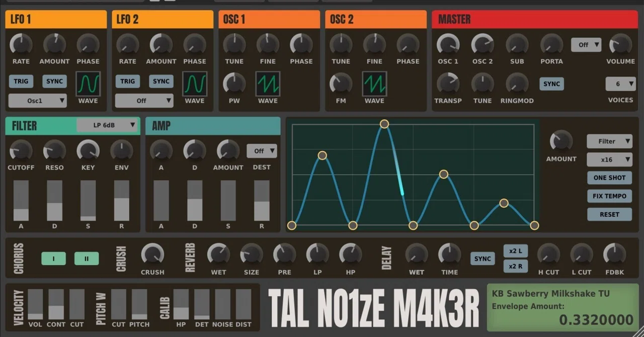Toggle the LFO 1 TRIG switch
The width and height of the screenshot is (644, 337).
tap(21, 81)
